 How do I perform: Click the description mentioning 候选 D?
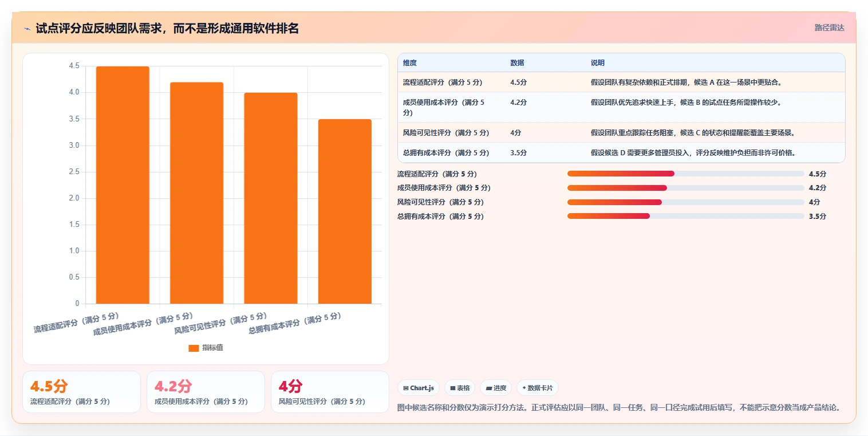(693, 153)
